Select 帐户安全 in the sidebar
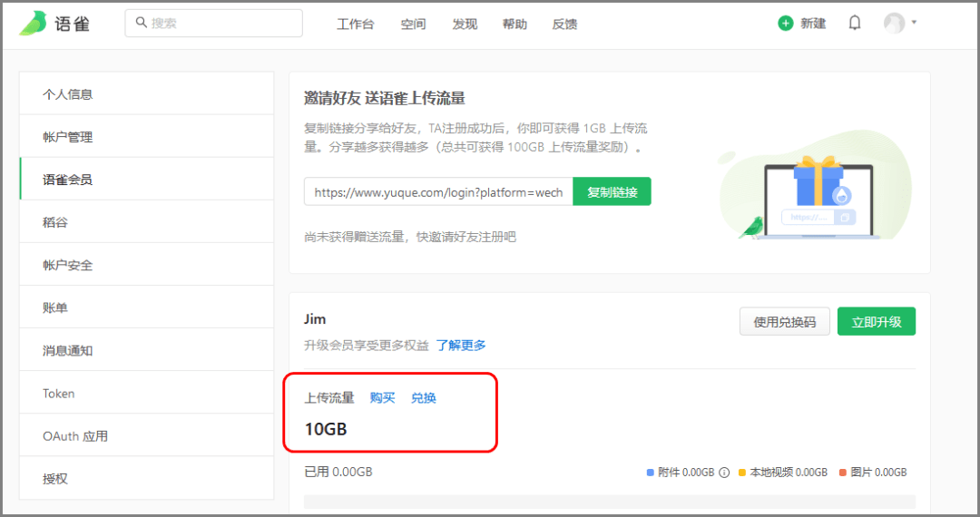 tap(147, 265)
